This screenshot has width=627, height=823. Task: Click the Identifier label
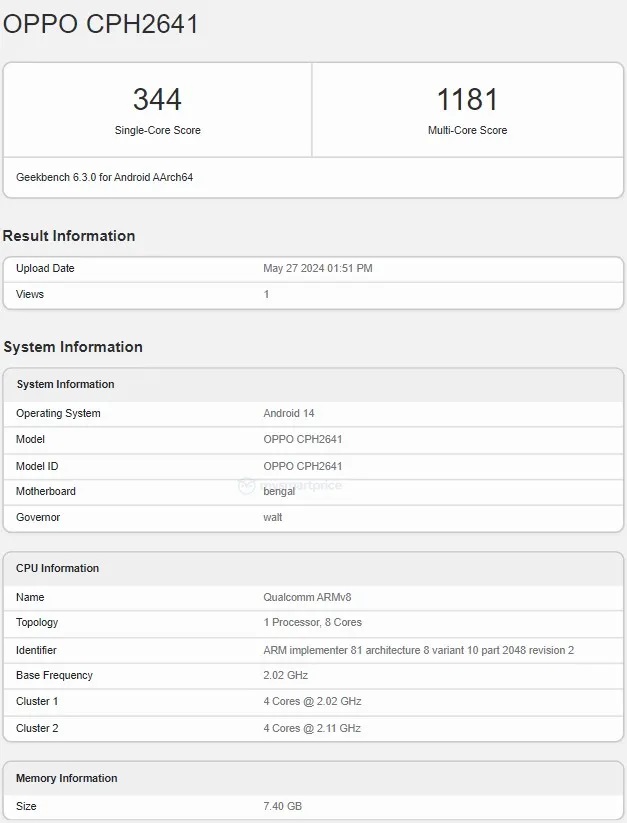tap(36, 650)
